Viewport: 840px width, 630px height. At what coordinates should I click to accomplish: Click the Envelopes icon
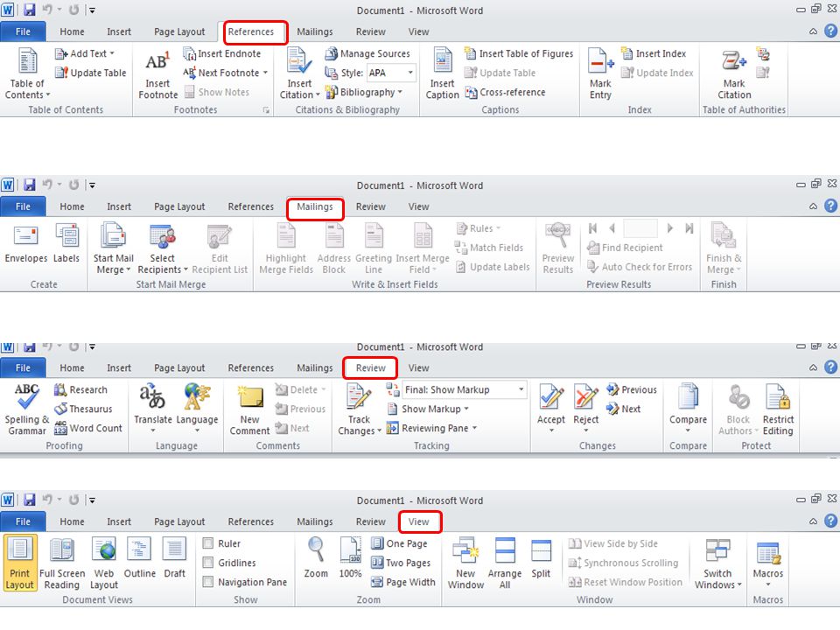pos(25,235)
